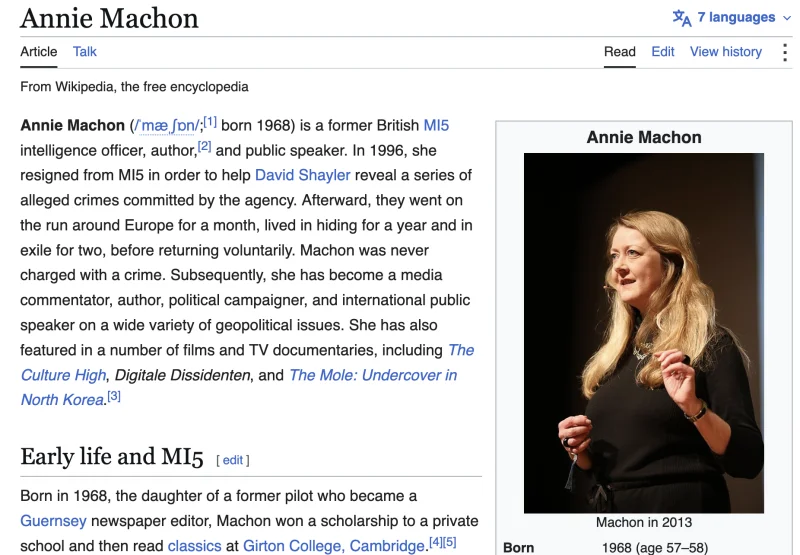
Task: Open The Culture High film link
Action: pyautogui.click(x=247, y=363)
